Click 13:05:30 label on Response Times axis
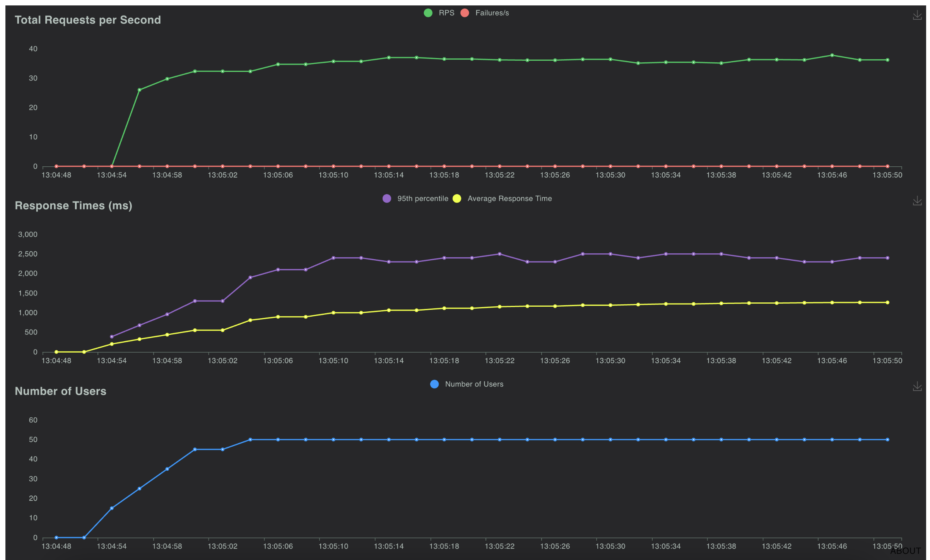Viewport: 930px width, 560px height. tap(610, 361)
